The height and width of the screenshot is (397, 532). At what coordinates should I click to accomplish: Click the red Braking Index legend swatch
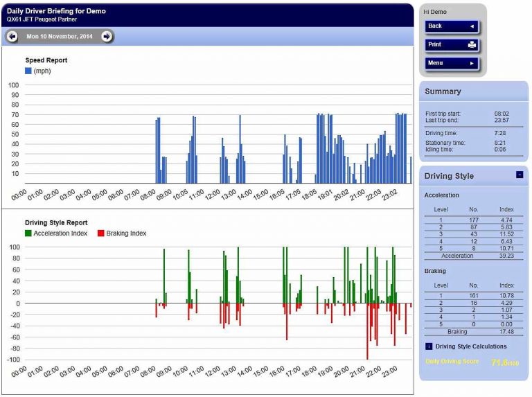(100, 233)
